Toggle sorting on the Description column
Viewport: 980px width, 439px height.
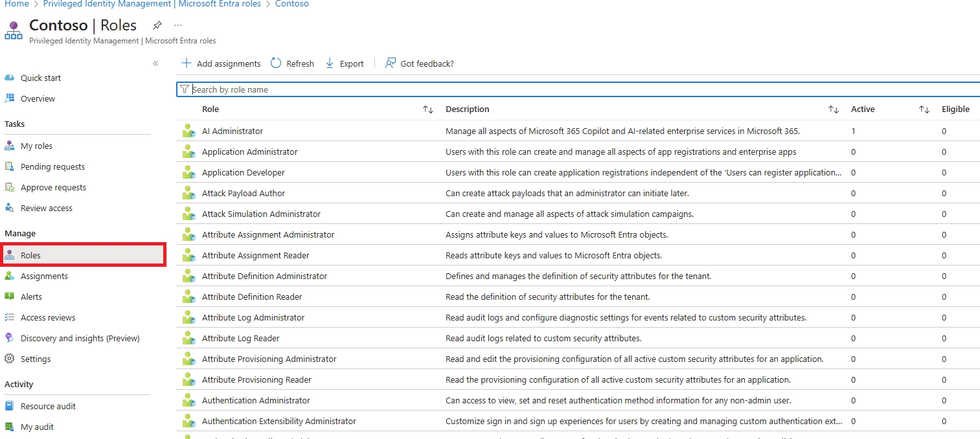[x=834, y=109]
